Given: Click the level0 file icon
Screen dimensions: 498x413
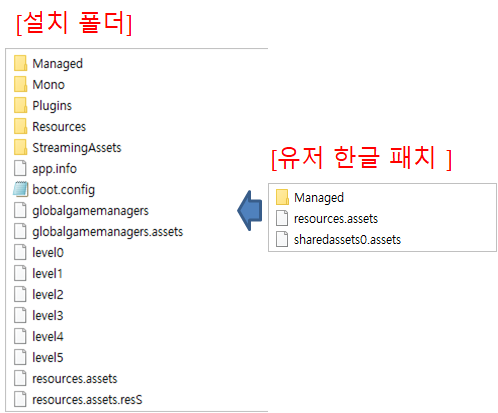Looking at the screenshot, I should tap(20, 252).
